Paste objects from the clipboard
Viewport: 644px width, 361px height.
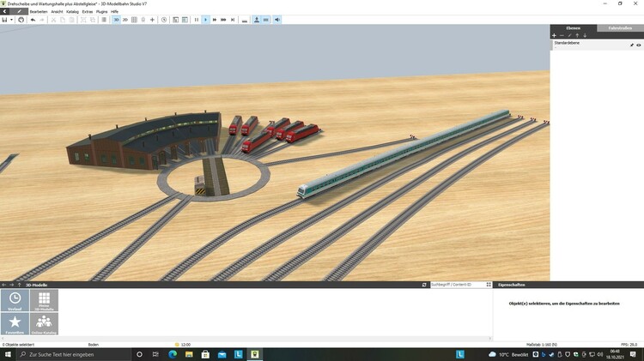[71, 20]
